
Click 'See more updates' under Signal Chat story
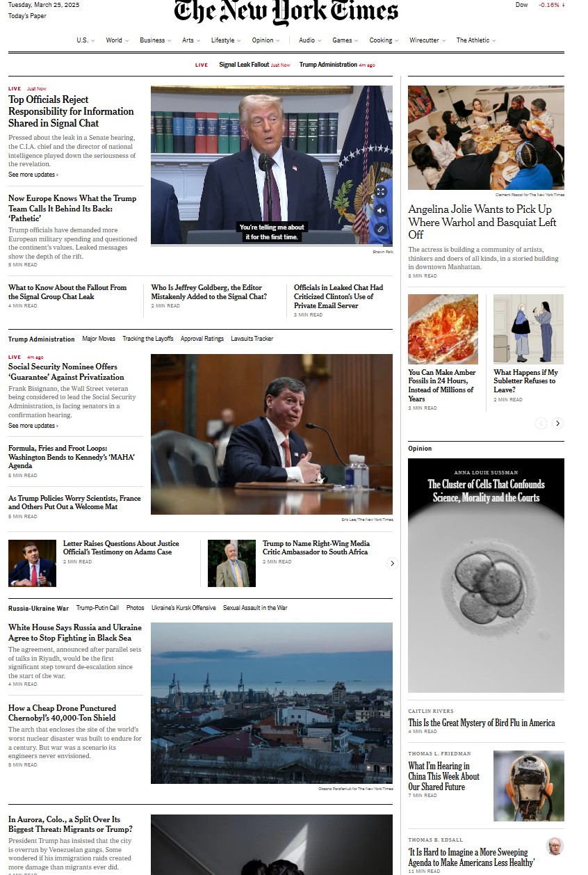[x=33, y=175]
